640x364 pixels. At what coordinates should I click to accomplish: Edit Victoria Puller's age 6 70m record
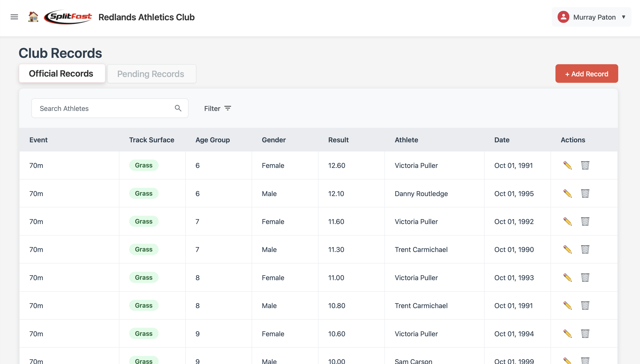pos(568,165)
